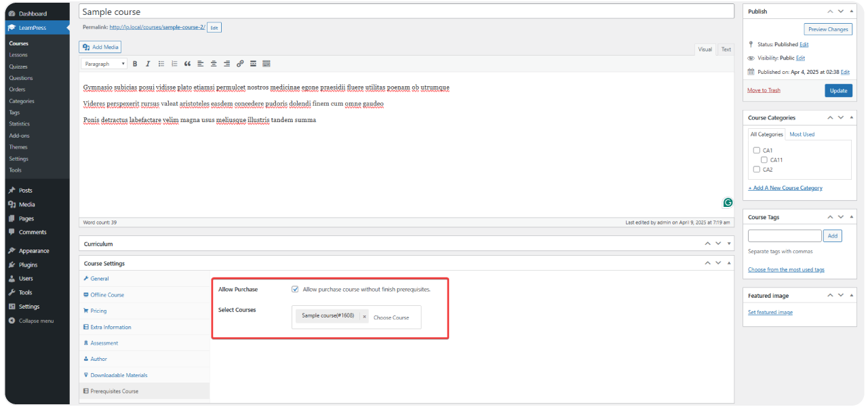Tick the CA2 category checkbox
The width and height of the screenshot is (868, 407).
coord(757,170)
